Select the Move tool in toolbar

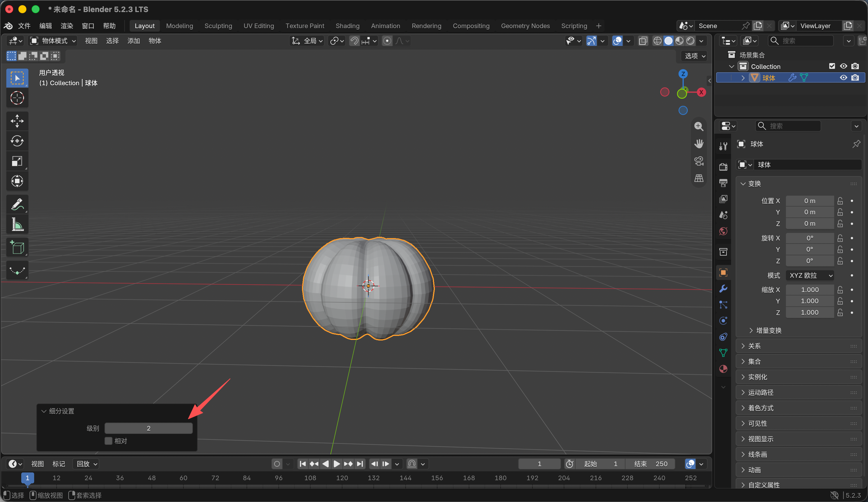[x=17, y=121]
